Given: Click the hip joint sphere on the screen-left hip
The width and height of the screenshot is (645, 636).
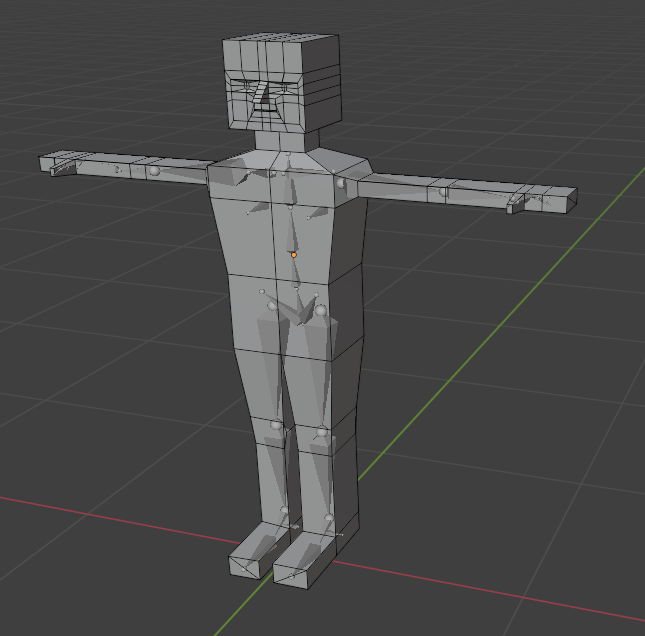Looking at the screenshot, I should tap(272, 306).
